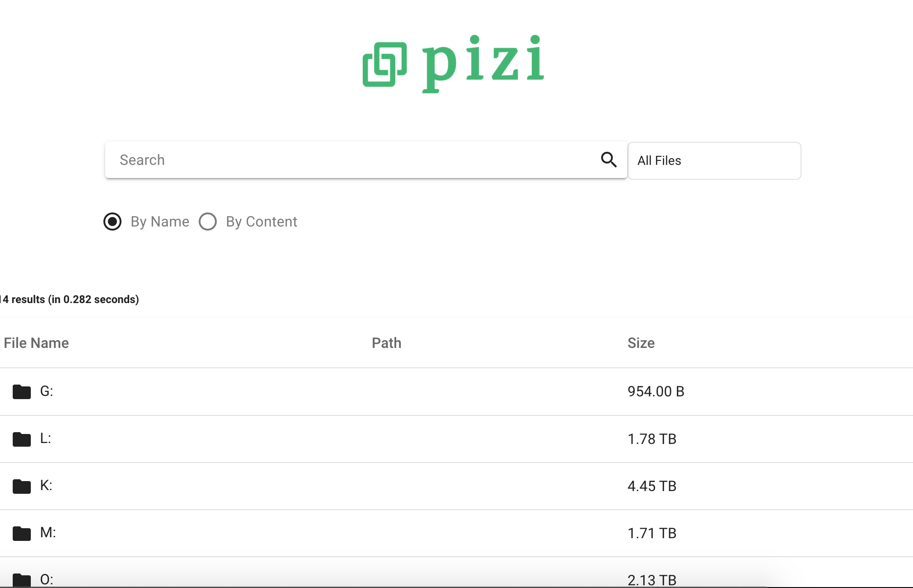
Task: Sort results by File Name column
Action: click(x=36, y=343)
